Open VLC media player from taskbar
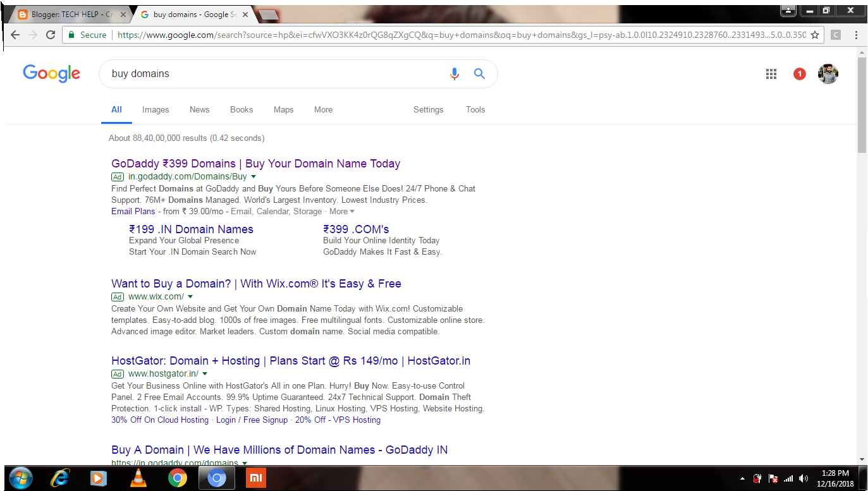The height and width of the screenshot is (491, 868). (138, 478)
